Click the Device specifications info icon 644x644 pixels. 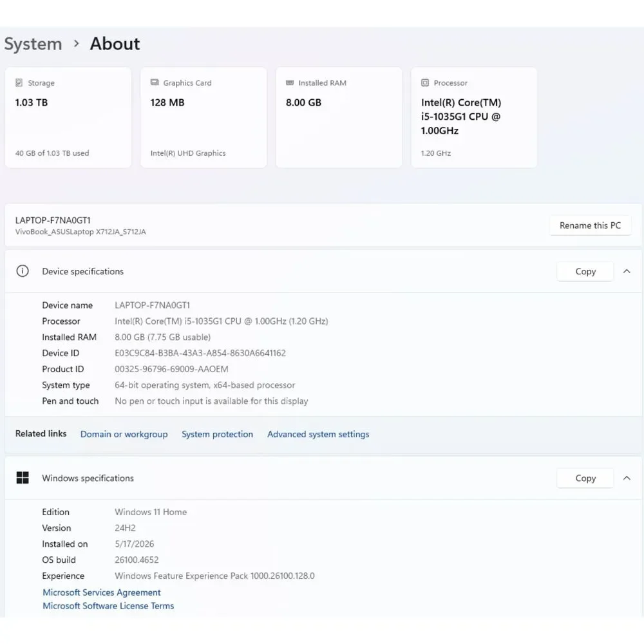[x=23, y=271]
